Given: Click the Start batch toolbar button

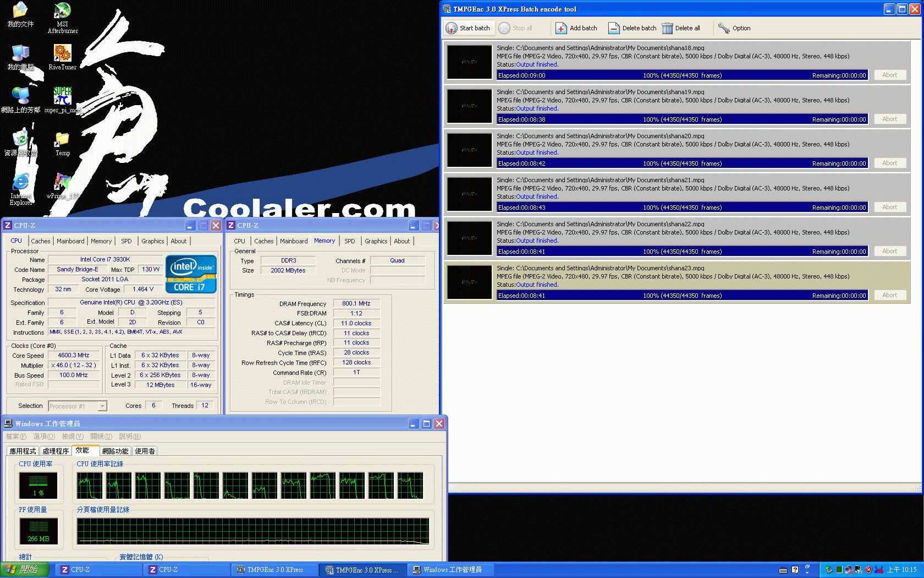Looking at the screenshot, I should [x=468, y=28].
